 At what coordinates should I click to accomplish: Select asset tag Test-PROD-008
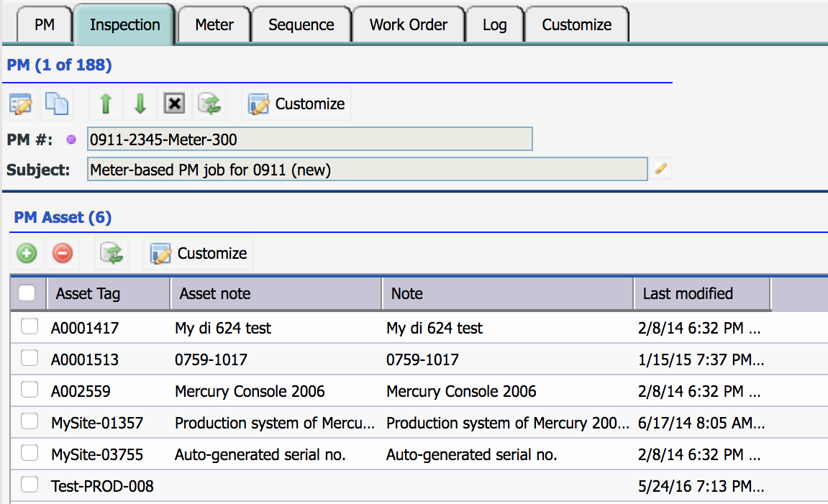click(102, 487)
